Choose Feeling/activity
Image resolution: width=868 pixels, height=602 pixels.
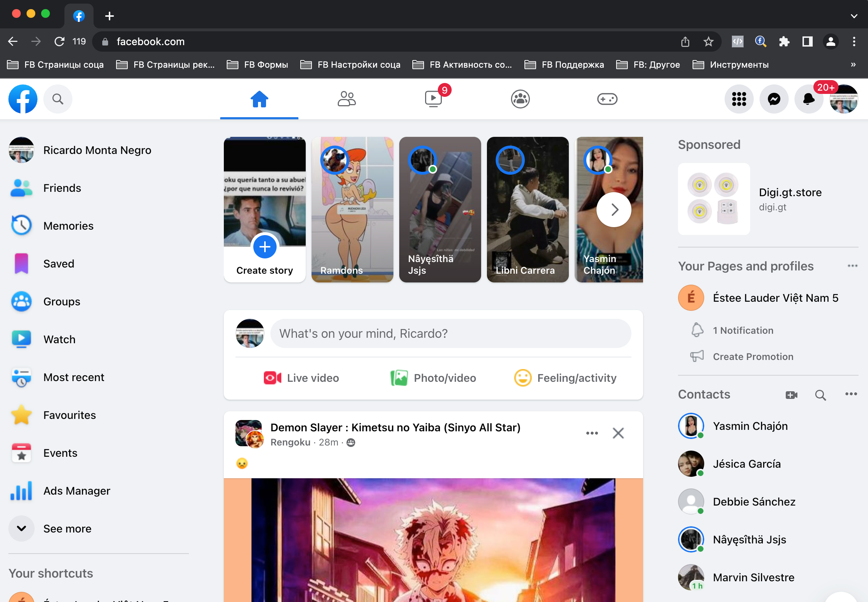tap(565, 377)
